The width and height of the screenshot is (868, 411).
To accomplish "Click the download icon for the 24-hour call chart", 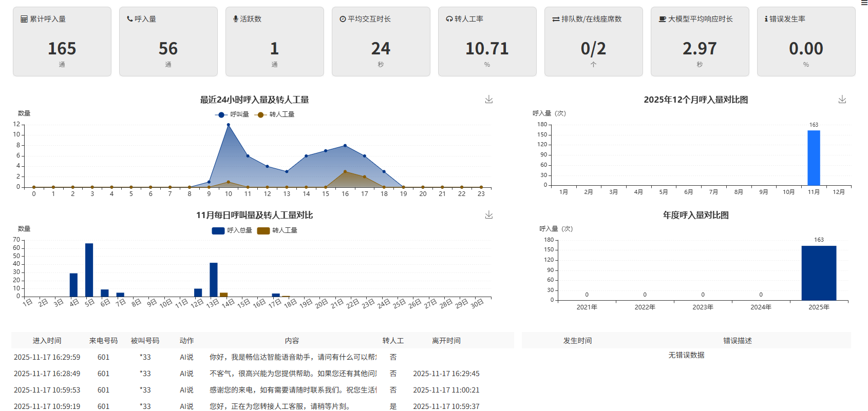I will tap(488, 99).
